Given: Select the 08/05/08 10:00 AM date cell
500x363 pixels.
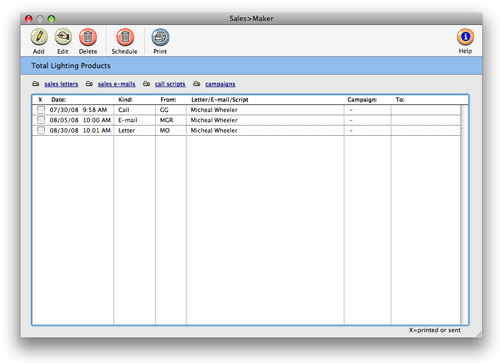Looking at the screenshot, I should [x=80, y=120].
